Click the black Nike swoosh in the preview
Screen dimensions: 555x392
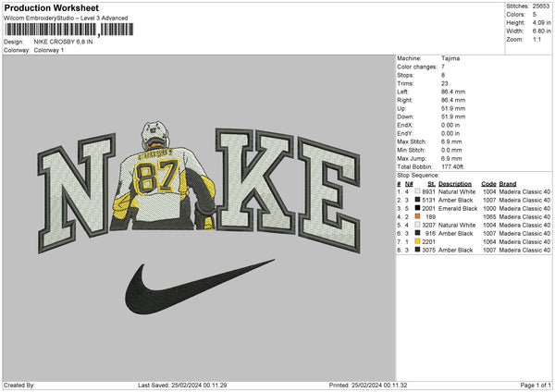coord(199,288)
